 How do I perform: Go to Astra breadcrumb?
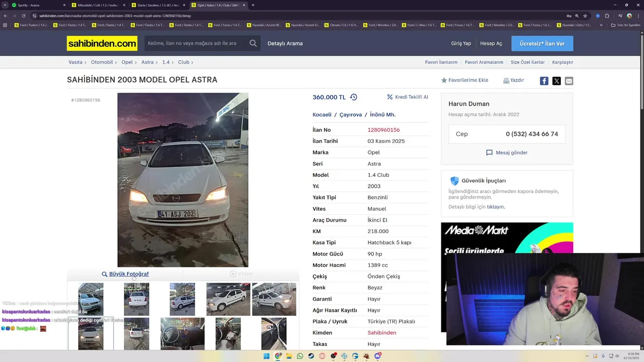pos(147,62)
